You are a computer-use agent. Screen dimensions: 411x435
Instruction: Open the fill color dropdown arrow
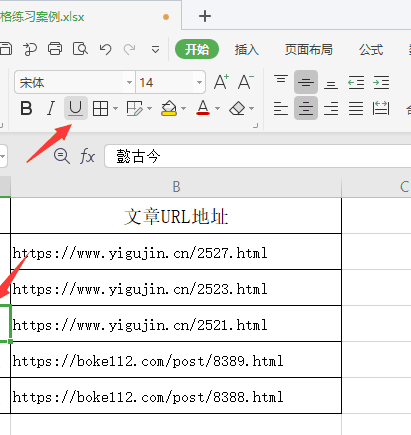[x=183, y=108]
